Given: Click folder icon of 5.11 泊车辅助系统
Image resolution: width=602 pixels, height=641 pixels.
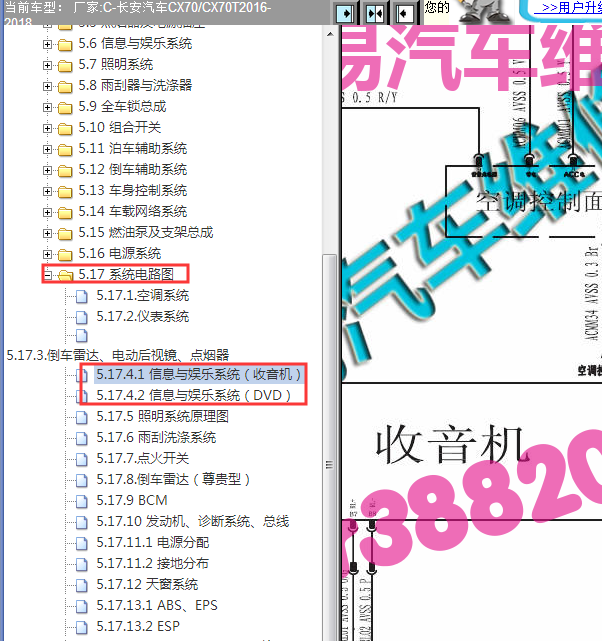Looking at the screenshot, I should tap(65, 150).
